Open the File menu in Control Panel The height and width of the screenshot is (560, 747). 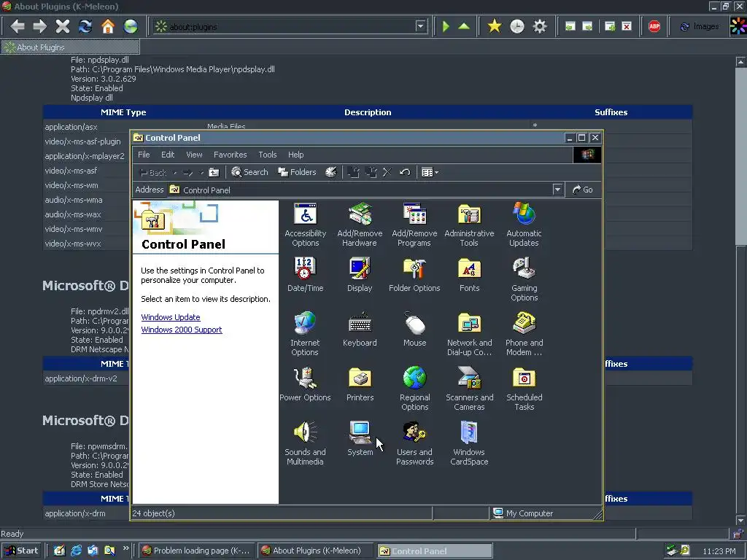(x=144, y=155)
